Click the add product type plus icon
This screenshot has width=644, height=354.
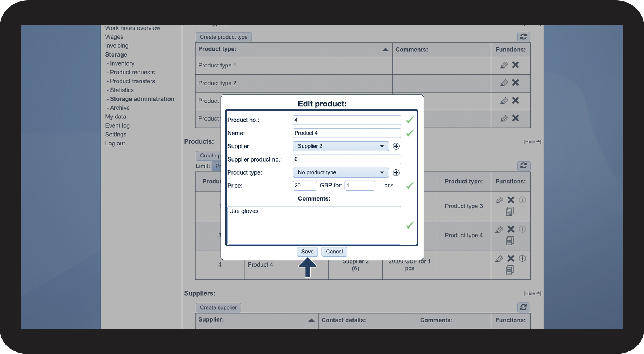click(396, 172)
